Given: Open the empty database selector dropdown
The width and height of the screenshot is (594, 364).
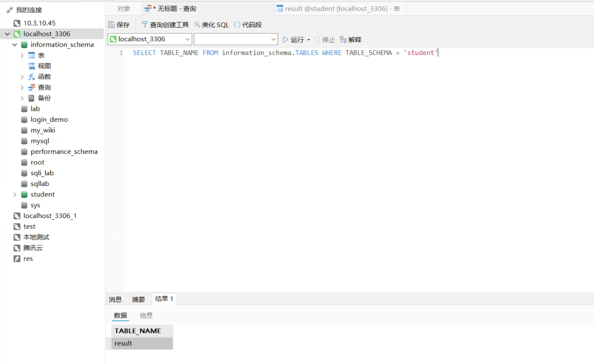Looking at the screenshot, I should pyautogui.click(x=273, y=39).
